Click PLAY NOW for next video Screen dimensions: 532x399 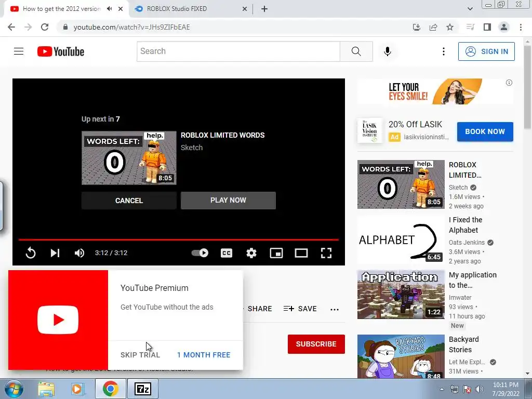coord(229,200)
